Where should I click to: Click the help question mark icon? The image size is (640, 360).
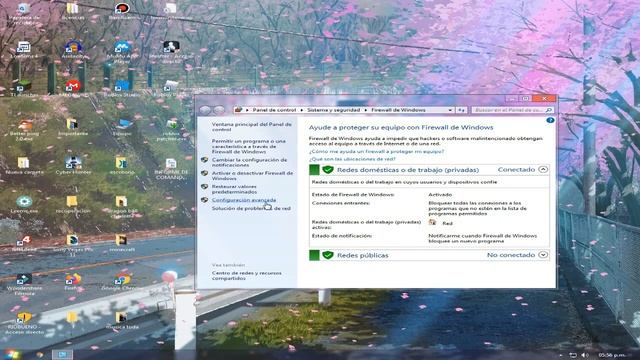pos(550,120)
